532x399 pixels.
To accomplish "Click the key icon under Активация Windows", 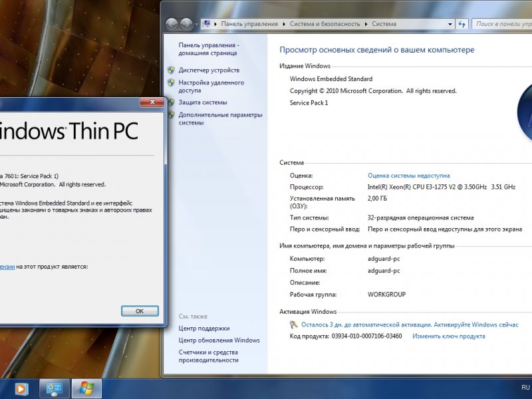I will (x=293, y=325).
